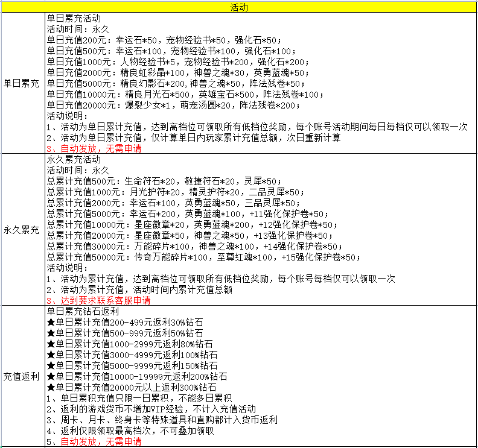This screenshot has height=448, width=478.
Task: Click the 总累计充值500元 reward line
Action: tap(164, 181)
